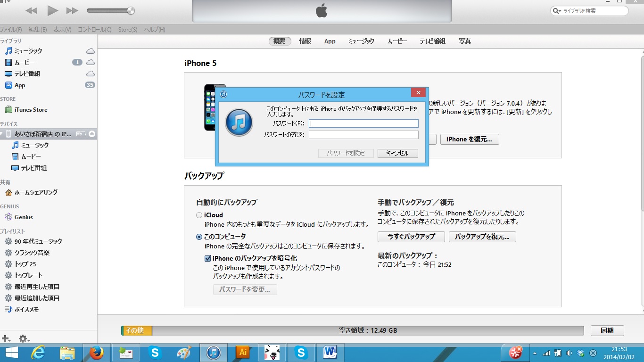644x362 pixels.
Task: Click キャンセル in password dialog
Action: (397, 153)
